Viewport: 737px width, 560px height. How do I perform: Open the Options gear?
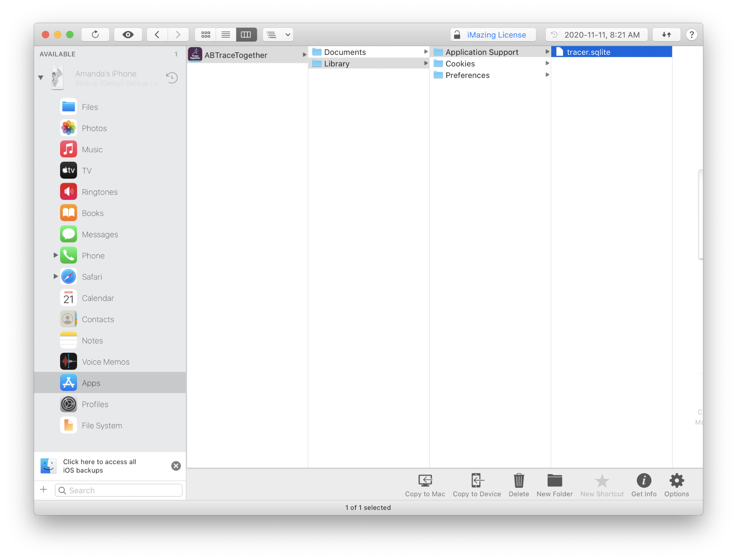click(x=677, y=485)
